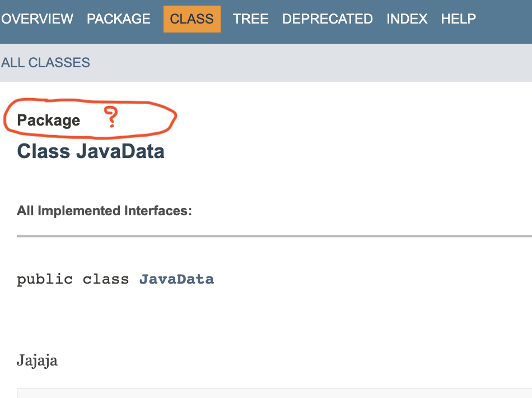This screenshot has height=398, width=532.
Task: Click the public class declaration text
Action: click(73, 279)
